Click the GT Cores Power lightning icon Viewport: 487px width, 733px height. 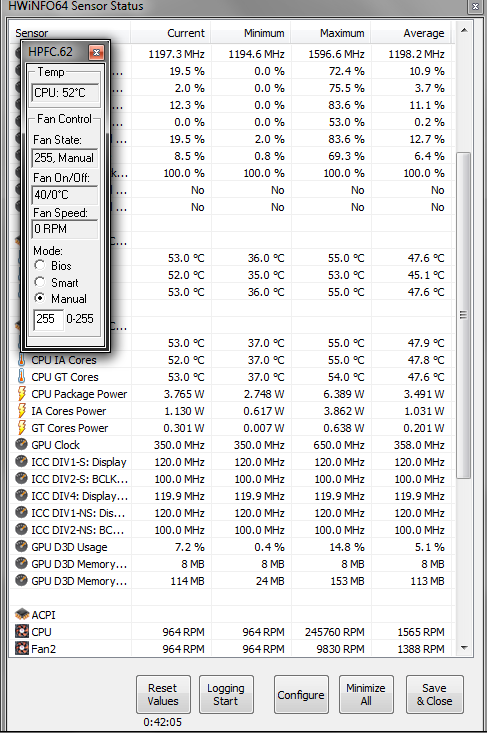click(21, 427)
